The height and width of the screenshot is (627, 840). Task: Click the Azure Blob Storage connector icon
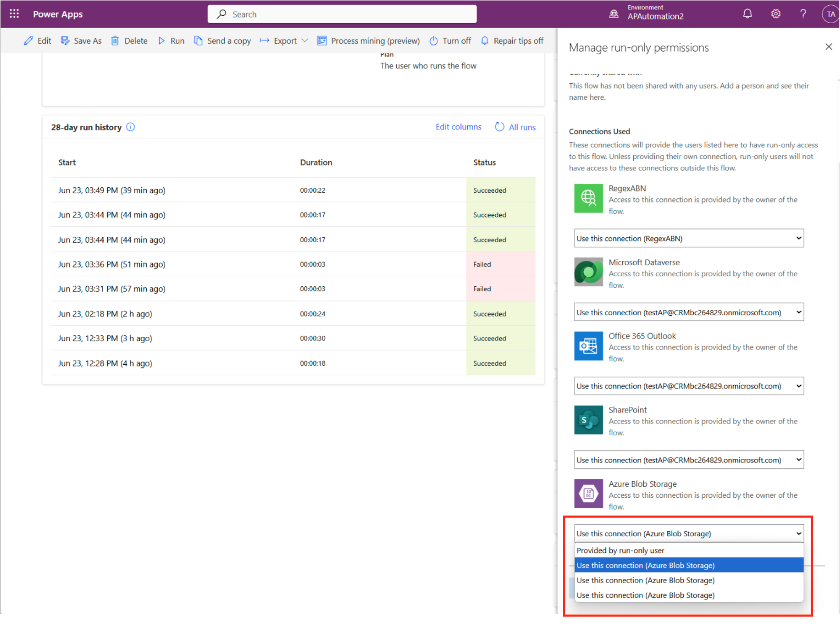click(588, 493)
